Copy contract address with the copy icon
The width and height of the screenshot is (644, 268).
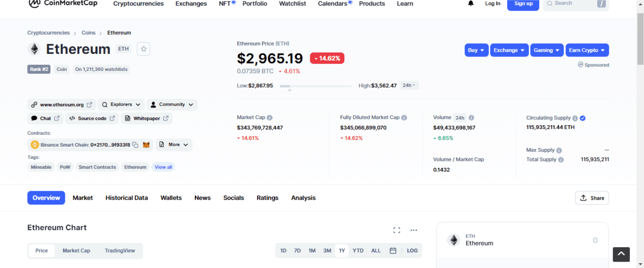coord(135,145)
